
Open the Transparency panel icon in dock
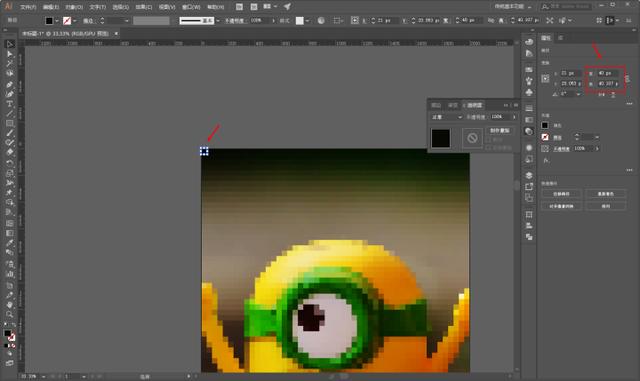(529, 131)
